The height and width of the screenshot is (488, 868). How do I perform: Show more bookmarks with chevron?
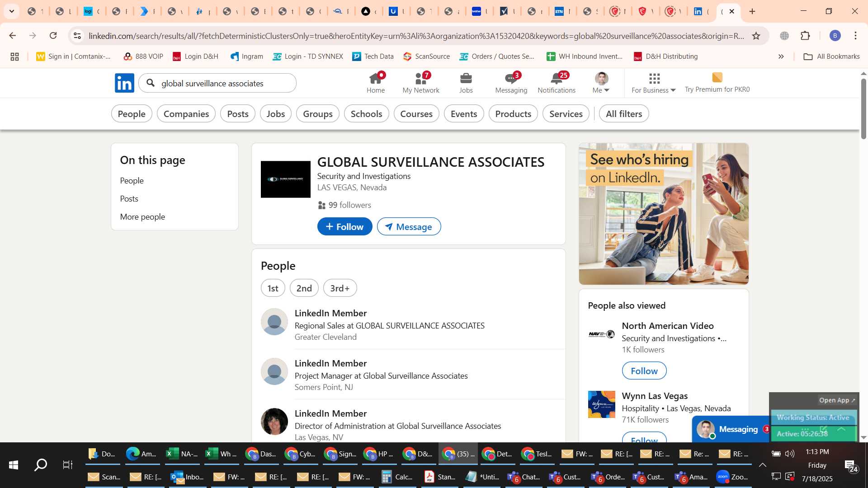click(x=781, y=56)
